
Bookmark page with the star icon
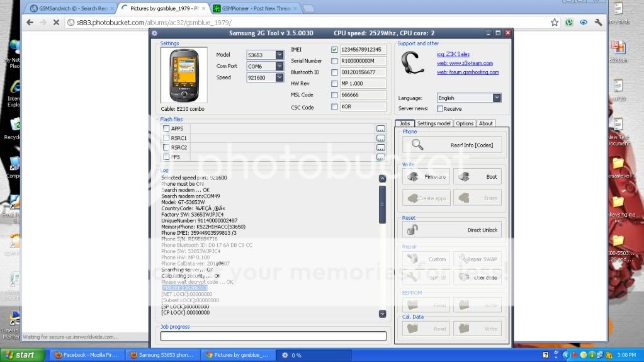point(554,23)
